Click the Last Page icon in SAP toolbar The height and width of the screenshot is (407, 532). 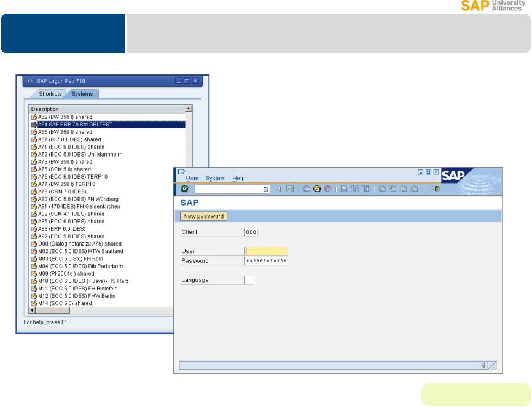[414, 188]
